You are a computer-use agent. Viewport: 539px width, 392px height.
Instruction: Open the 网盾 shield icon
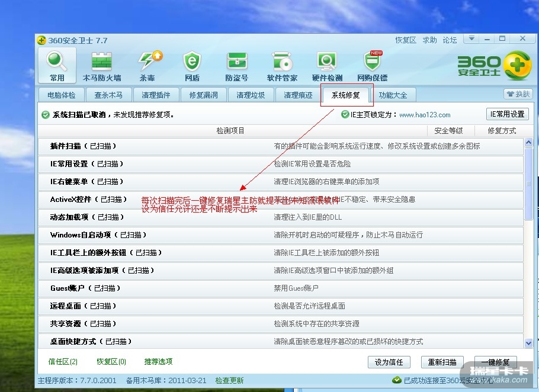(x=192, y=66)
